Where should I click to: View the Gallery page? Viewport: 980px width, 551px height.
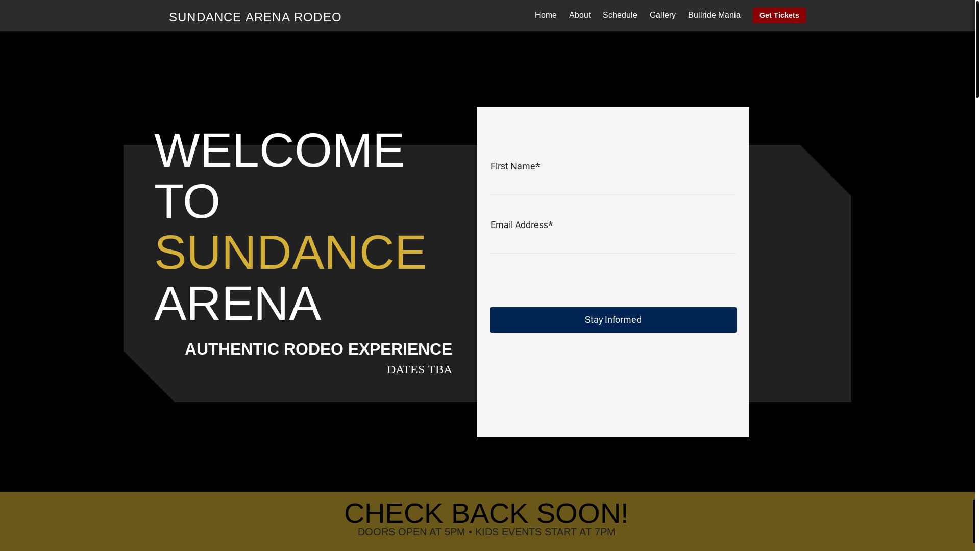[x=663, y=15]
